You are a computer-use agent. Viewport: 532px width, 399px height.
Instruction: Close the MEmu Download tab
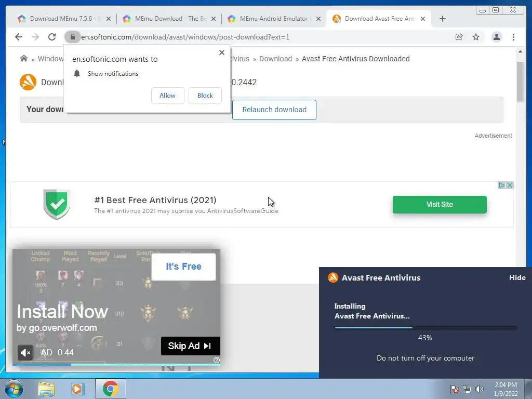coord(214,19)
